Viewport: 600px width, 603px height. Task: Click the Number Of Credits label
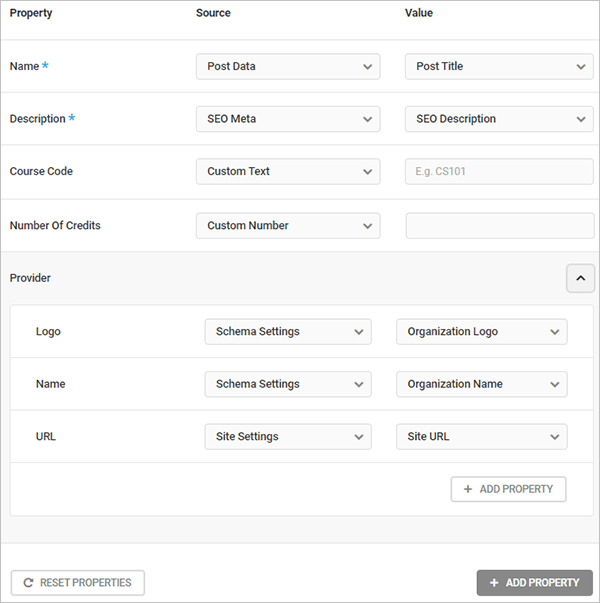click(x=55, y=225)
